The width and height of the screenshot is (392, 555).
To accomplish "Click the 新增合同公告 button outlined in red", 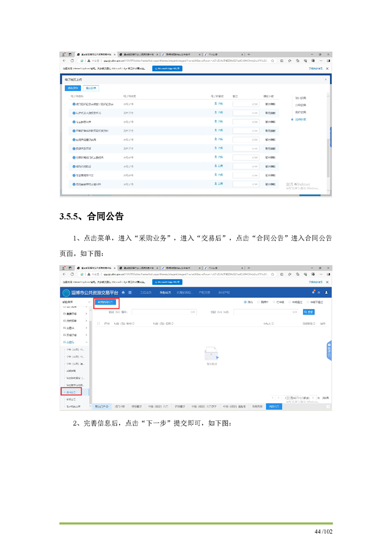I will pos(105,301).
